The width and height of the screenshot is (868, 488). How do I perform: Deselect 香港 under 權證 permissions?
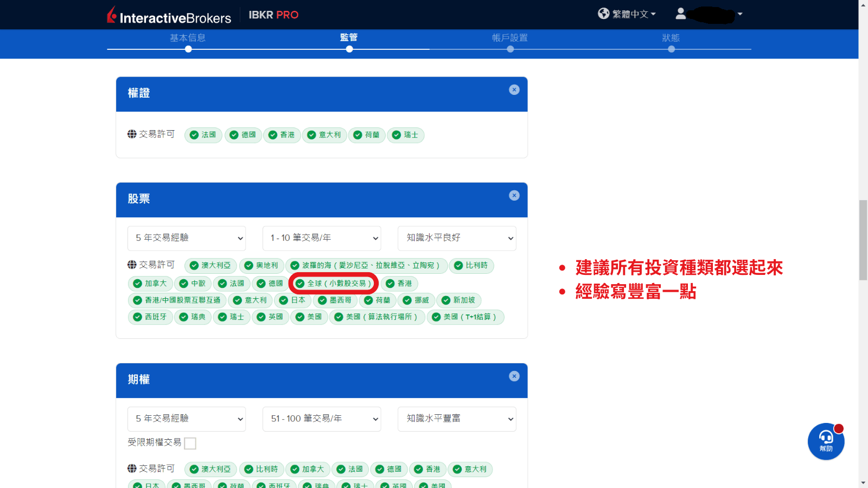282,135
